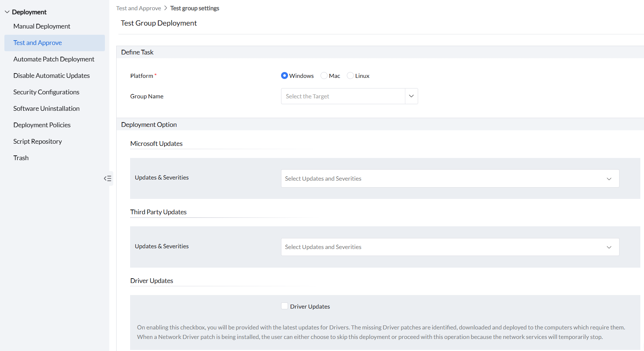Highlight the Test and Approve sidebar entry
This screenshot has width=644, height=351.
(x=38, y=42)
